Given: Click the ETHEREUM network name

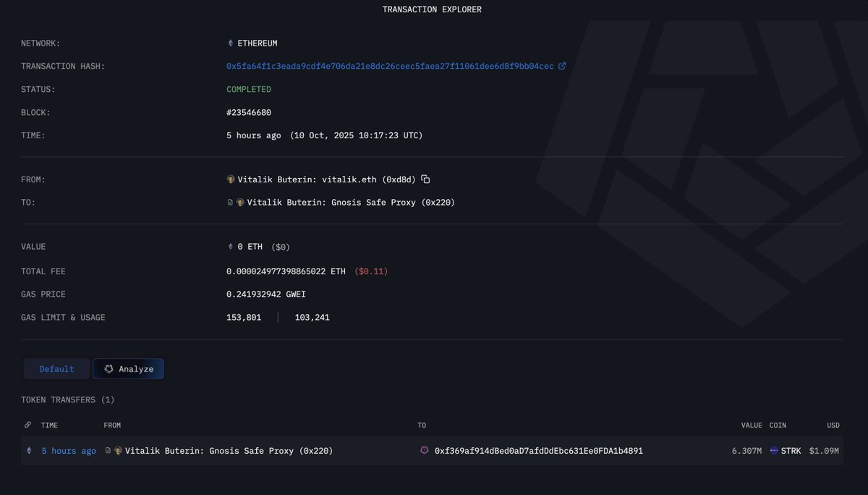Looking at the screenshot, I should [x=258, y=43].
